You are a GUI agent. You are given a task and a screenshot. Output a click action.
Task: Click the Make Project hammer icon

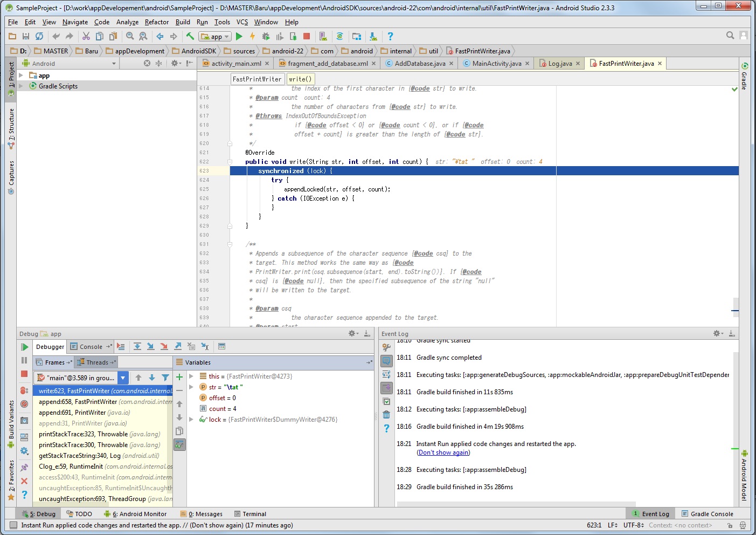pos(190,36)
